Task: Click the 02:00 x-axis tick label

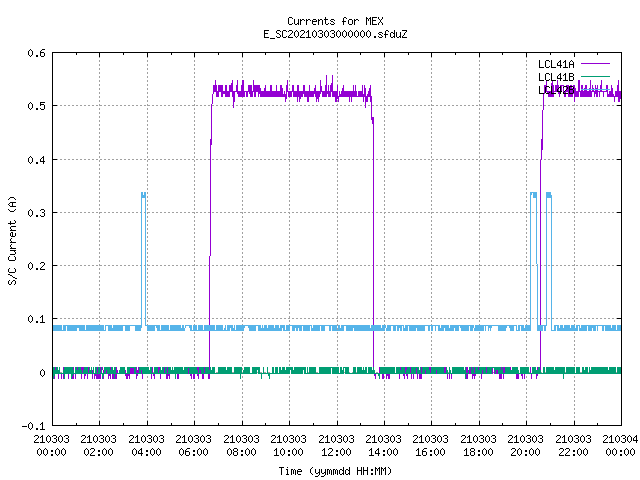Action: 98,452
